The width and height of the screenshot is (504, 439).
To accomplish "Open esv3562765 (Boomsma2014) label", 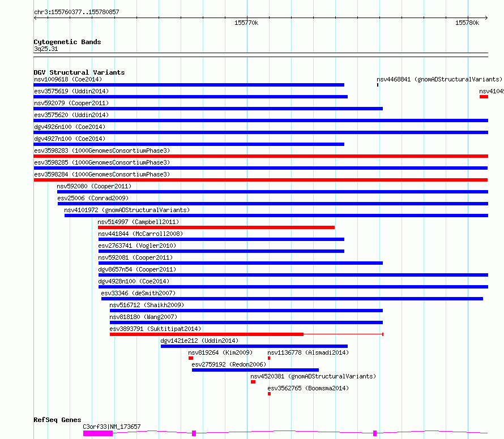I will [x=308, y=388].
